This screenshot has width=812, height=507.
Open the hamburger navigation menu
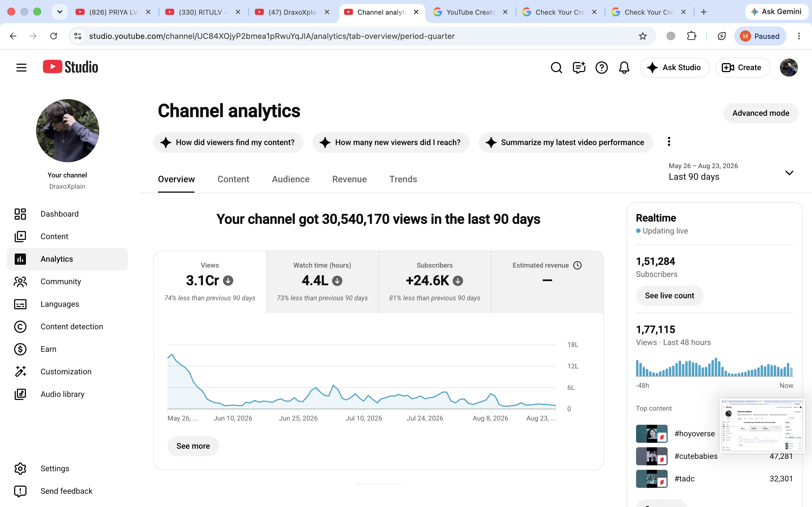[21, 67]
